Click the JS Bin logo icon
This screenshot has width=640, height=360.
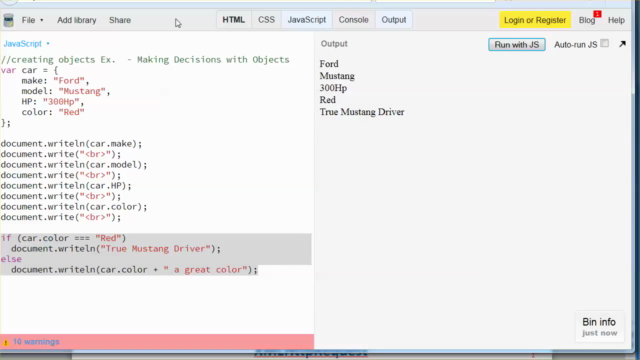pyautogui.click(x=8, y=20)
